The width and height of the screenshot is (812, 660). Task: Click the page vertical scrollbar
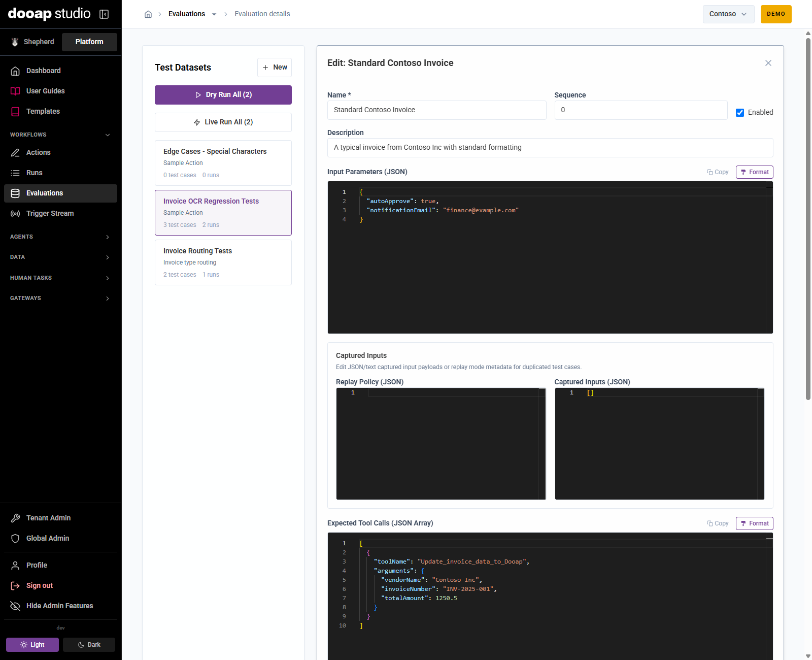click(x=808, y=218)
